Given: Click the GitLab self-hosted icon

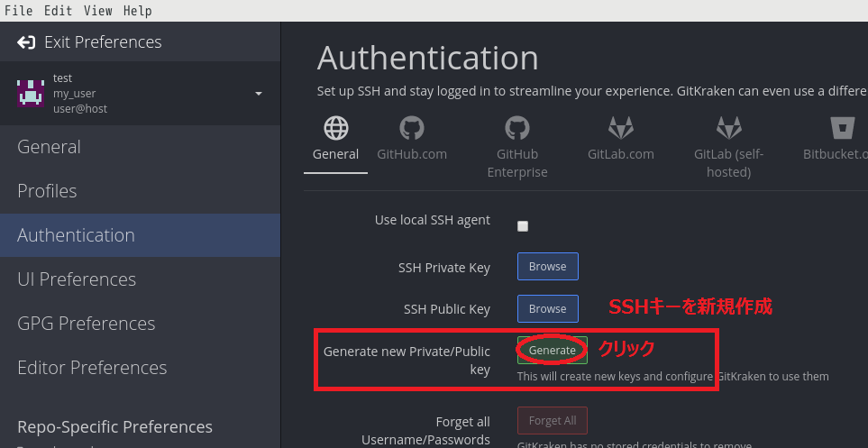Looking at the screenshot, I should 728,128.
